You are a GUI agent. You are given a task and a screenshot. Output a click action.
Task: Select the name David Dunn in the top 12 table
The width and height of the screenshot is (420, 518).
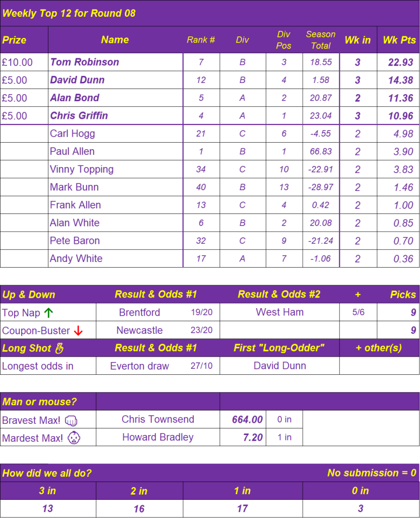(77, 80)
